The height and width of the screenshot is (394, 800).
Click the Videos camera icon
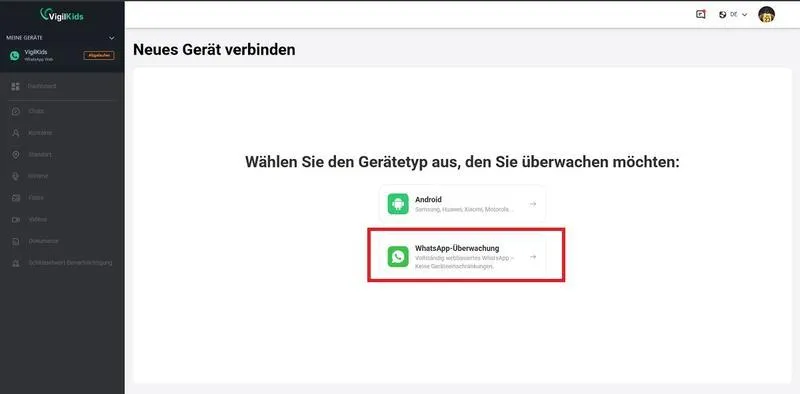[x=15, y=219]
